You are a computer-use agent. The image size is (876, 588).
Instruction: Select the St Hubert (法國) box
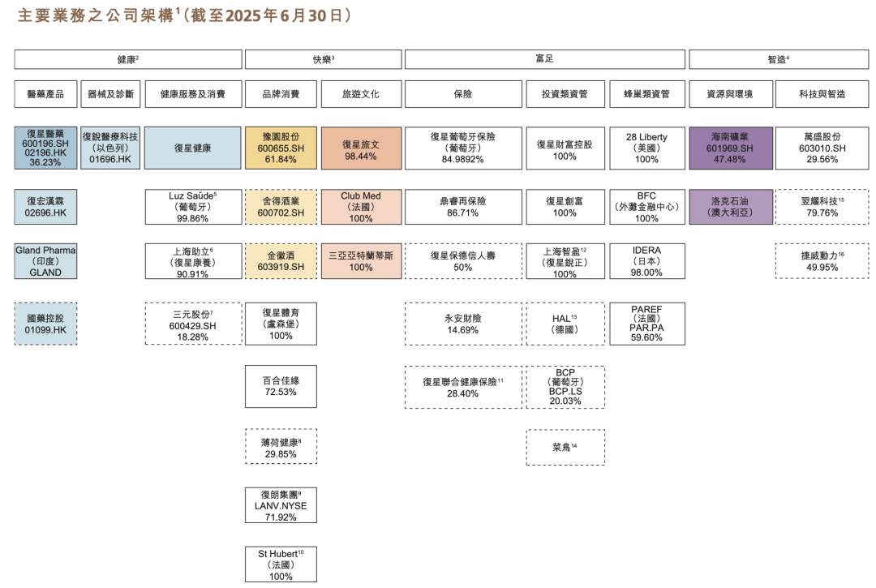[281, 563]
